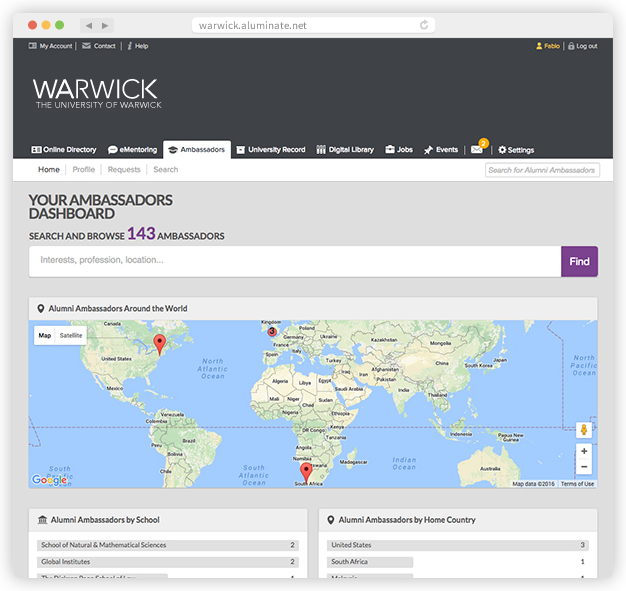Switch map to Map view
This screenshot has width=626, height=591.
coord(45,335)
